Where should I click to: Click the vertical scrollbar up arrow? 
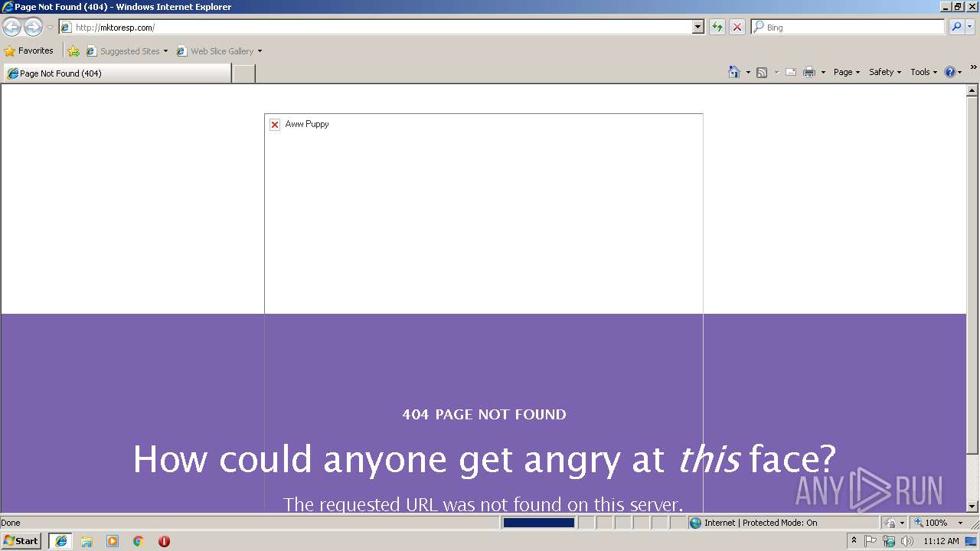(972, 90)
